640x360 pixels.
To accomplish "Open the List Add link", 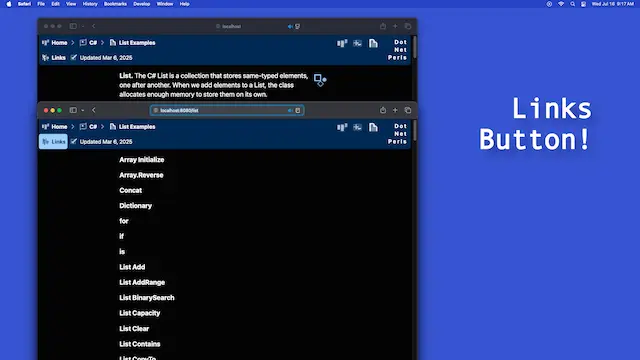I will point(132,267).
